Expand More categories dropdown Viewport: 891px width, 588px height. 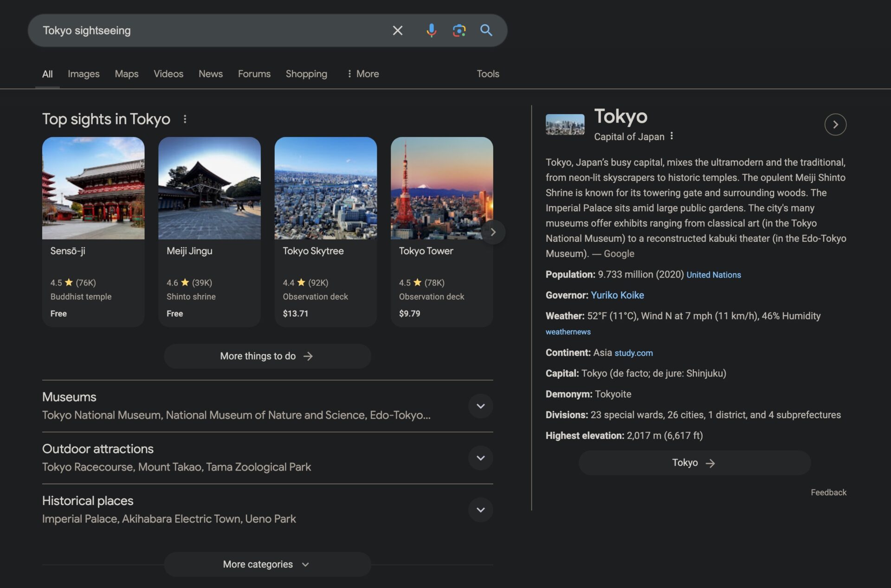click(267, 564)
